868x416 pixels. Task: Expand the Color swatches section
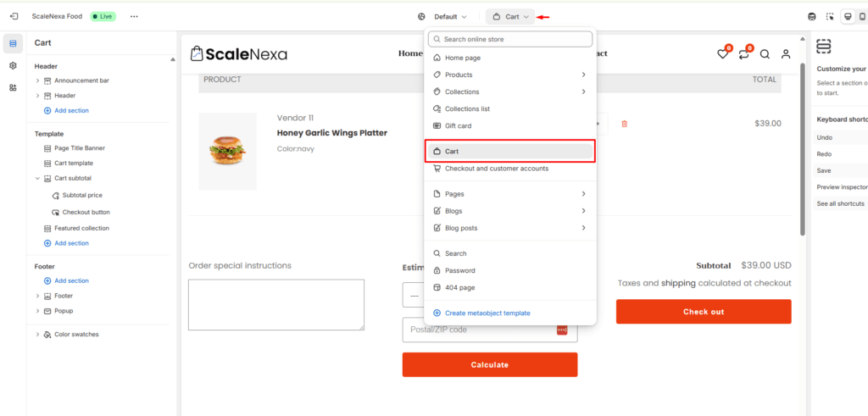pyautogui.click(x=37, y=335)
